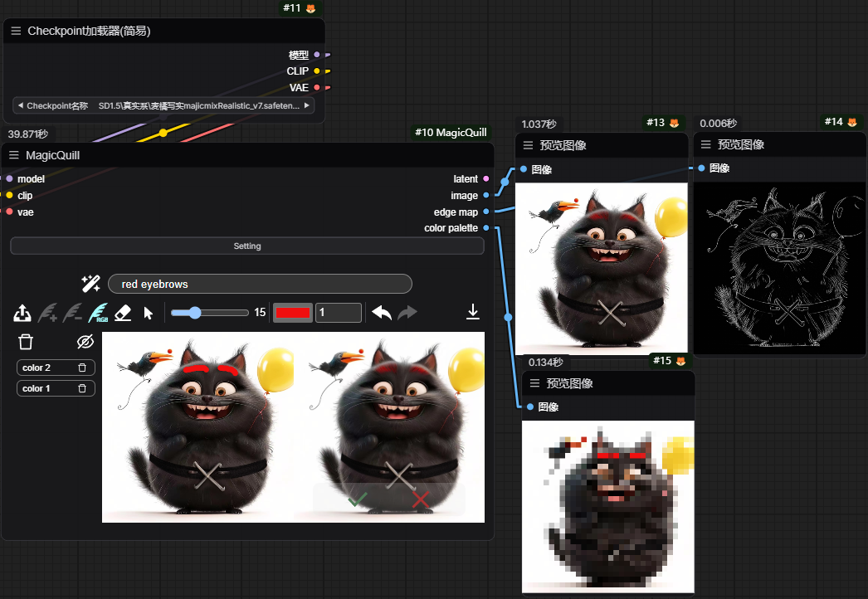This screenshot has width=868, height=599.
Task: Click the redo arrow
Action: tap(407, 313)
